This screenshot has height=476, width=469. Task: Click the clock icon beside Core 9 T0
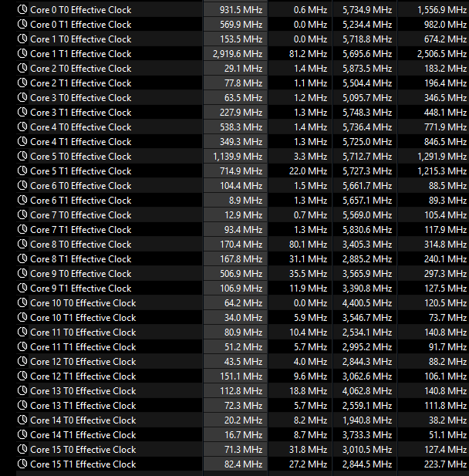[x=22, y=274]
